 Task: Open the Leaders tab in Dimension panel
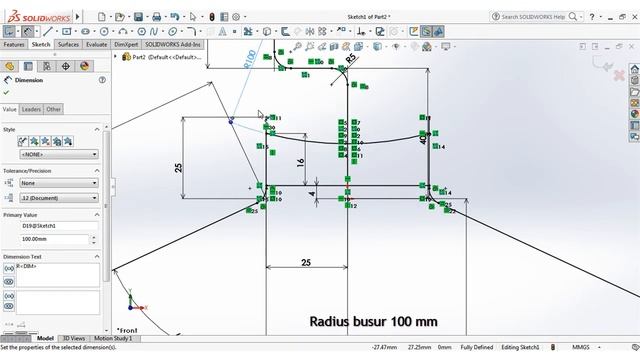31,109
